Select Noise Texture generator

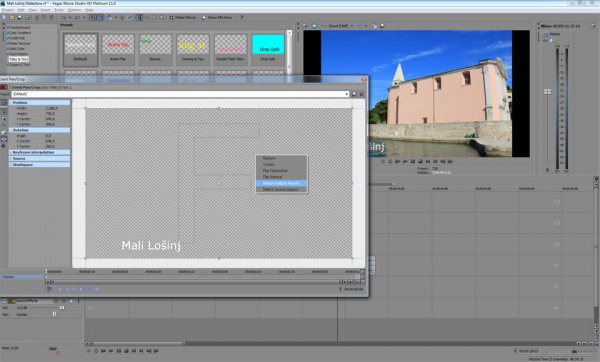[x=19, y=44]
